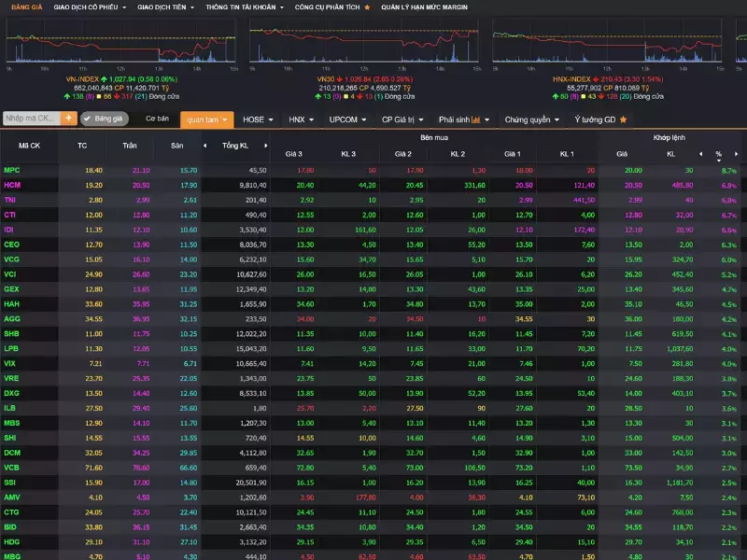Select HDG stock symbol
Viewport: 747px width, 560px height.
tap(12, 542)
